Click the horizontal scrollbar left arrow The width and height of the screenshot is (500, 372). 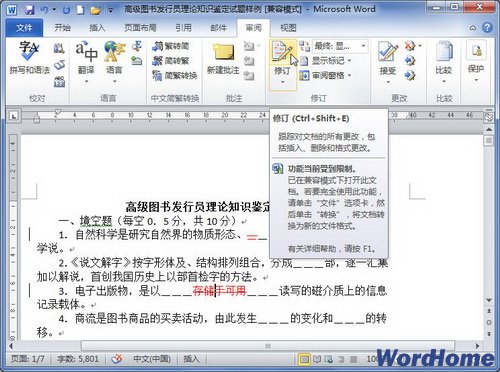tap(12, 346)
